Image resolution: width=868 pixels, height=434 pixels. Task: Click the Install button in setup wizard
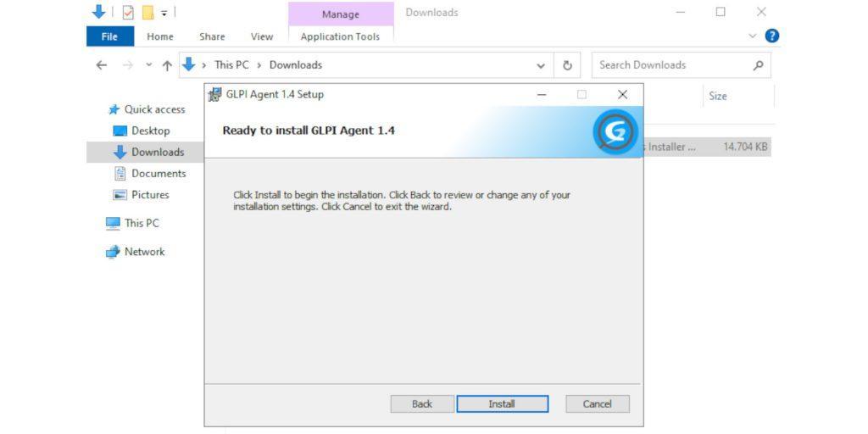click(502, 404)
